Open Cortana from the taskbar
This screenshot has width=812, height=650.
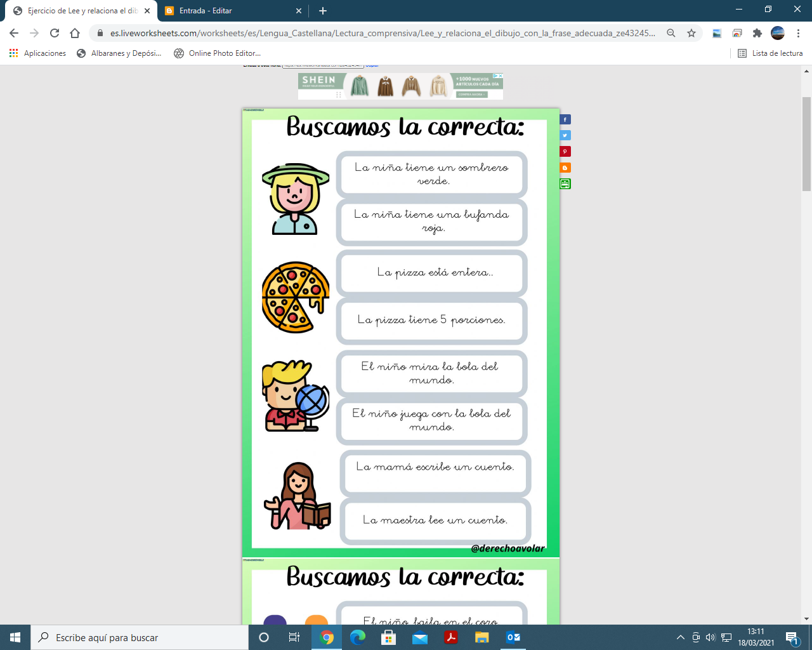(264, 637)
